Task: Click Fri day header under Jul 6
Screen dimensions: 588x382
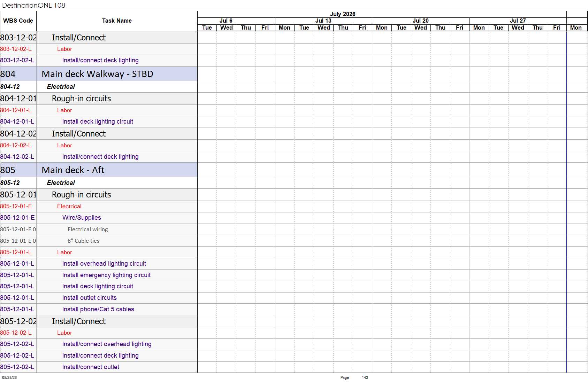Action: point(265,28)
